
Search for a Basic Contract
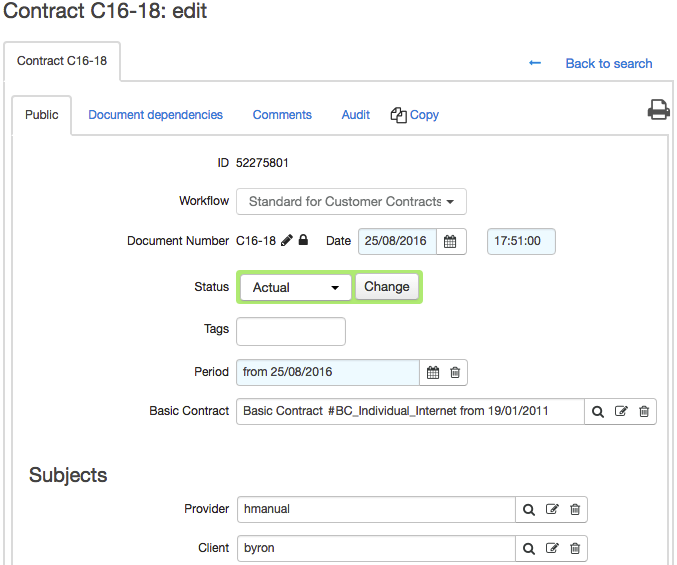point(598,411)
